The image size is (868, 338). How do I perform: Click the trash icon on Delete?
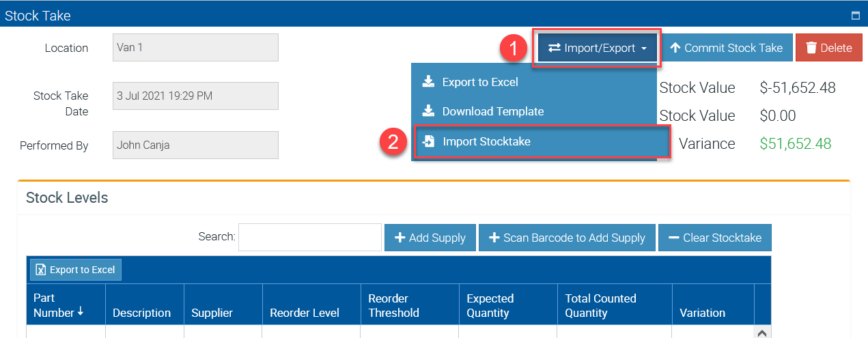click(x=811, y=48)
